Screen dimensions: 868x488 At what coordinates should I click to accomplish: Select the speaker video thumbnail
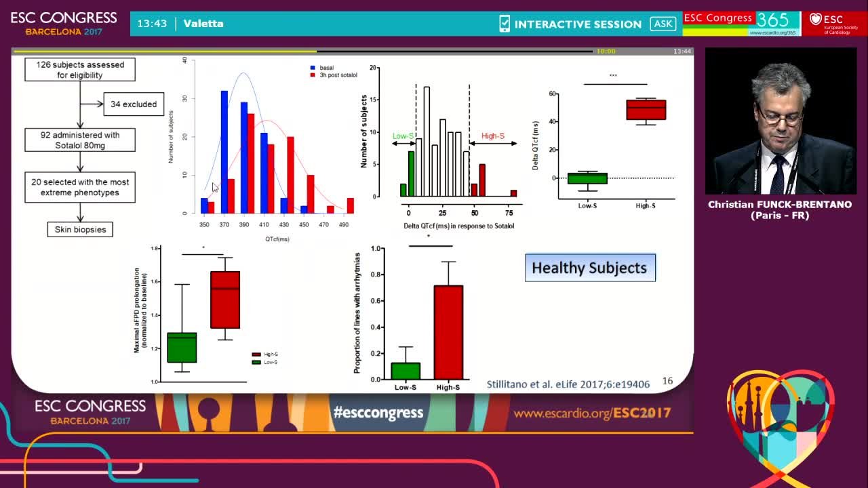click(x=781, y=121)
